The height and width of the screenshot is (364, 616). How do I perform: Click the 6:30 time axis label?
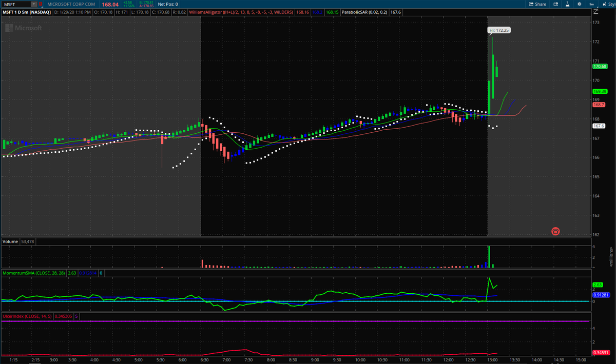[204, 360]
